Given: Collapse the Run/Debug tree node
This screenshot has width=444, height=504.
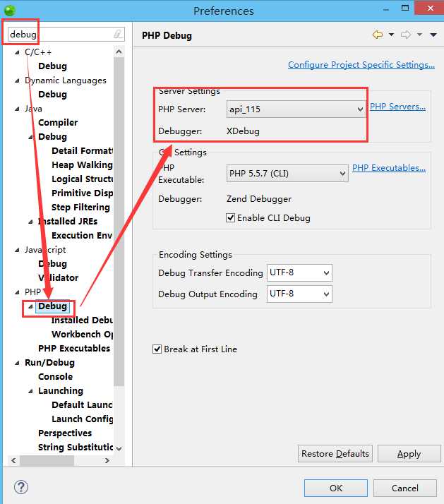Looking at the screenshot, I should coord(17,363).
